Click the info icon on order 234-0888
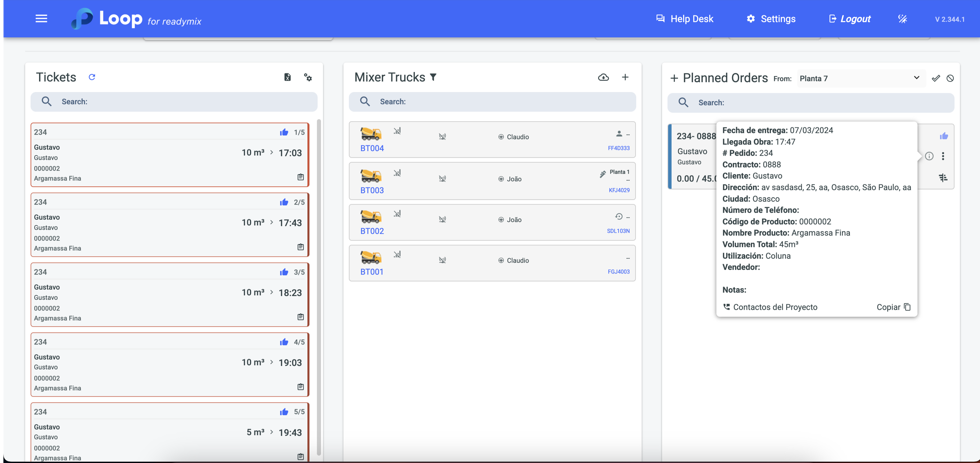 [929, 156]
